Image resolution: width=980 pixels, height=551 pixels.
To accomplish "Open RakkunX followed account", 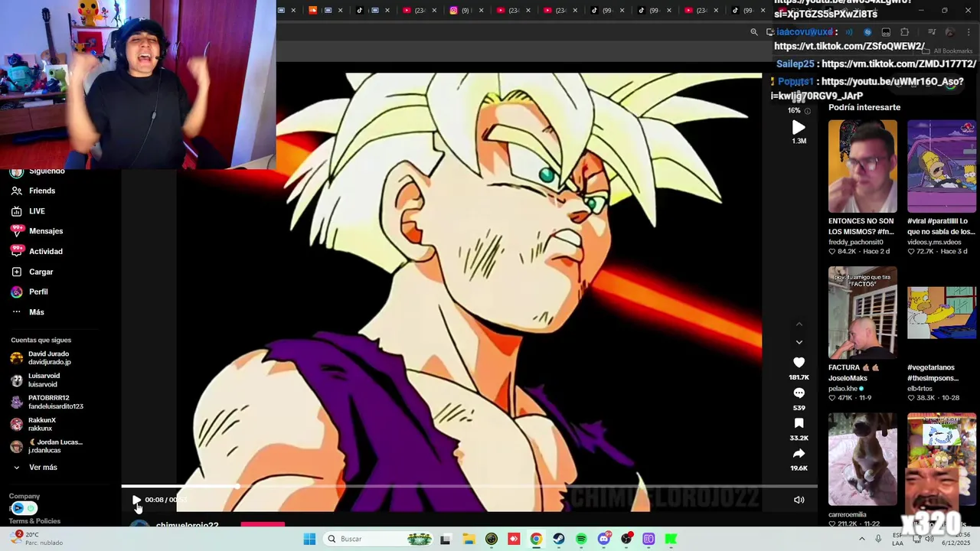I will [42, 424].
